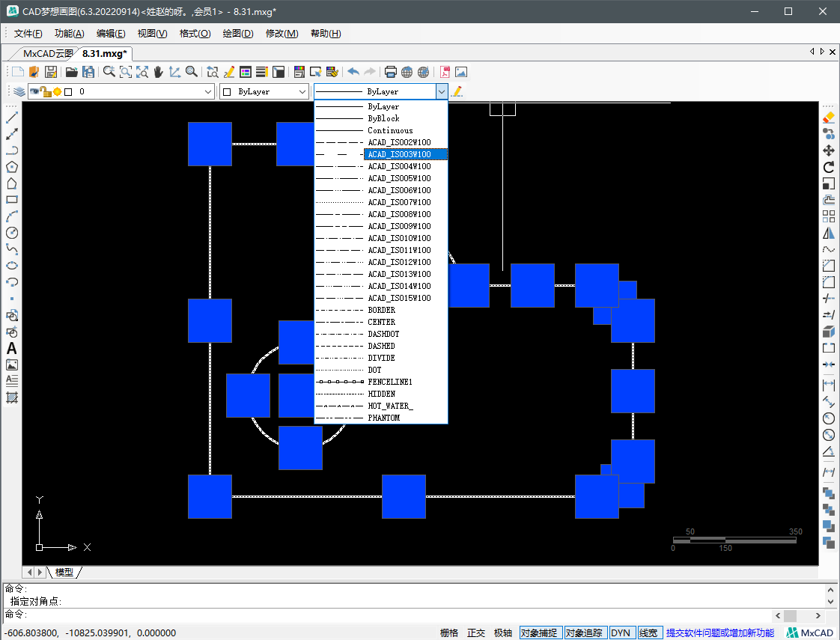Click the ByLayer color swatch square
The width and height of the screenshot is (840, 640).
227,91
